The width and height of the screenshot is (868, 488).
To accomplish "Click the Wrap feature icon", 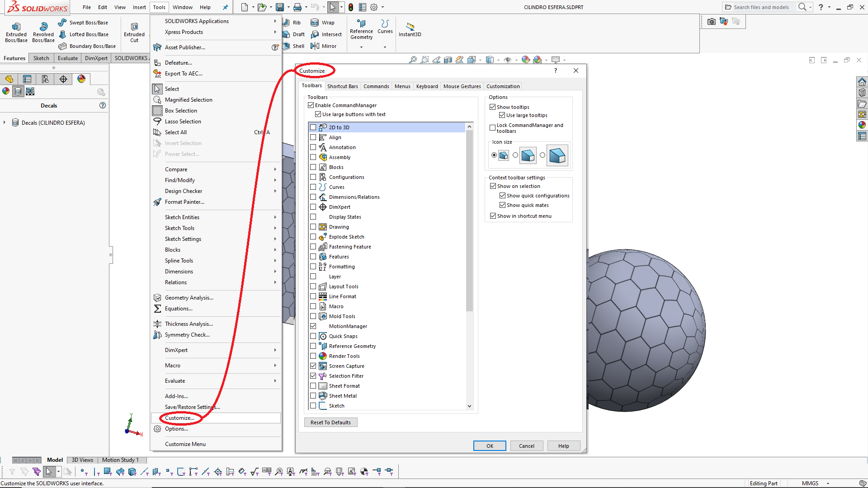I will point(315,23).
